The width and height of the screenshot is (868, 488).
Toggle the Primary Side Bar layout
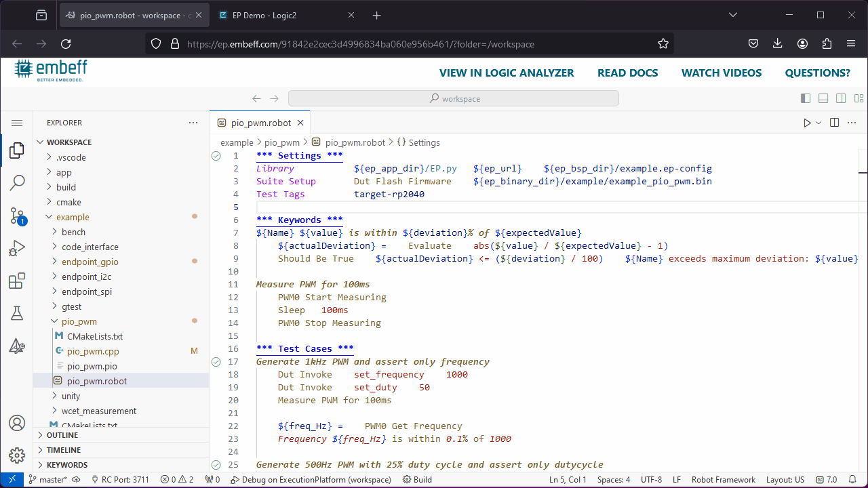806,98
